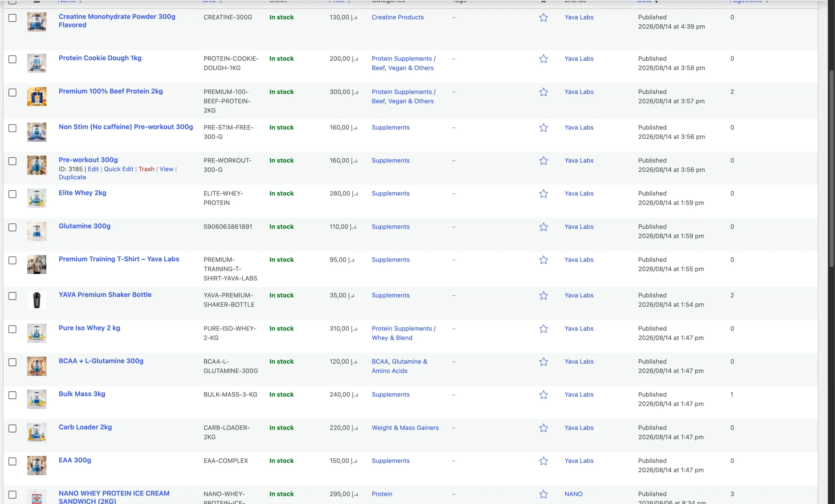Tick the Elite Whey 2kg checkbox
Screen dimensions: 835x504
12,194
